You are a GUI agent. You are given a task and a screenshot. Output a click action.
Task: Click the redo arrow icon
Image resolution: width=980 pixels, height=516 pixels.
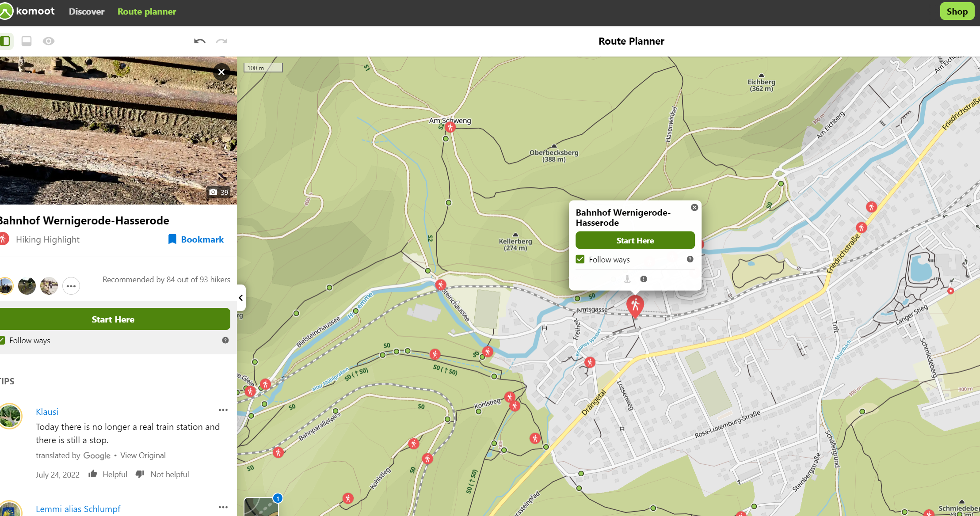221,41
